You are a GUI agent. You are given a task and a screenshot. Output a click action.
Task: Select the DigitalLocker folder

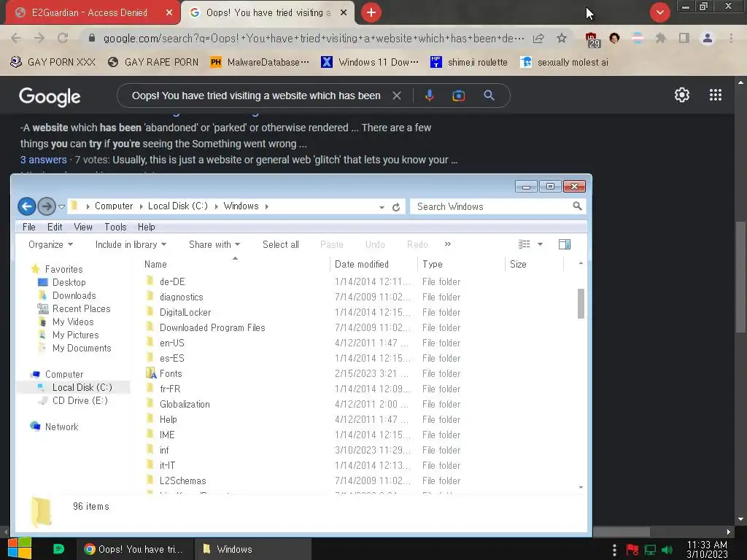click(x=185, y=312)
